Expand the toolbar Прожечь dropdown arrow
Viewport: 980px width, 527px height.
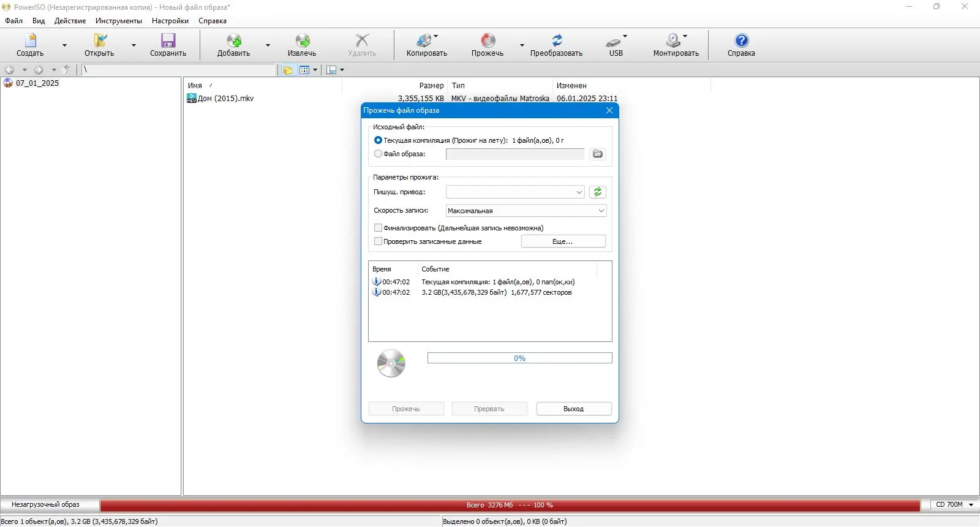[x=522, y=45]
